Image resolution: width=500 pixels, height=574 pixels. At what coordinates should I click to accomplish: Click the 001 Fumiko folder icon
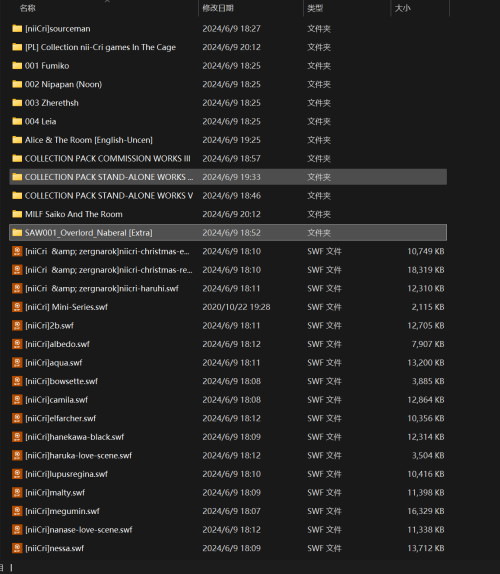[x=17, y=66]
